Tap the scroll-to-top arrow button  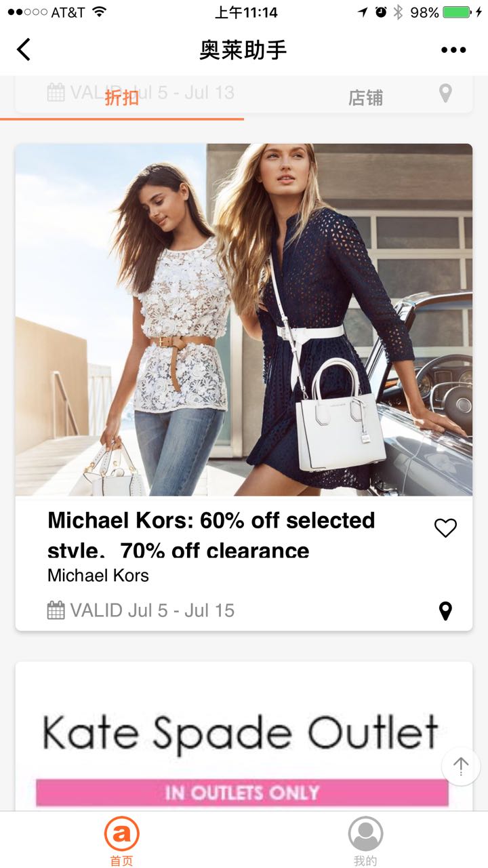461,766
